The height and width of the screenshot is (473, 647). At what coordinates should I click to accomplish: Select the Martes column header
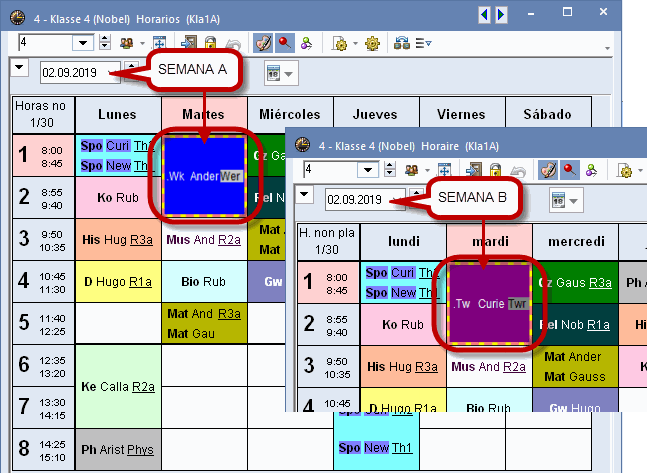[204, 114]
